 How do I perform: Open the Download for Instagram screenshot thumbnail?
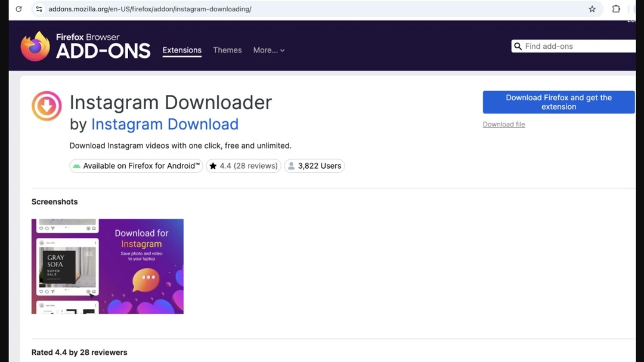click(x=107, y=266)
